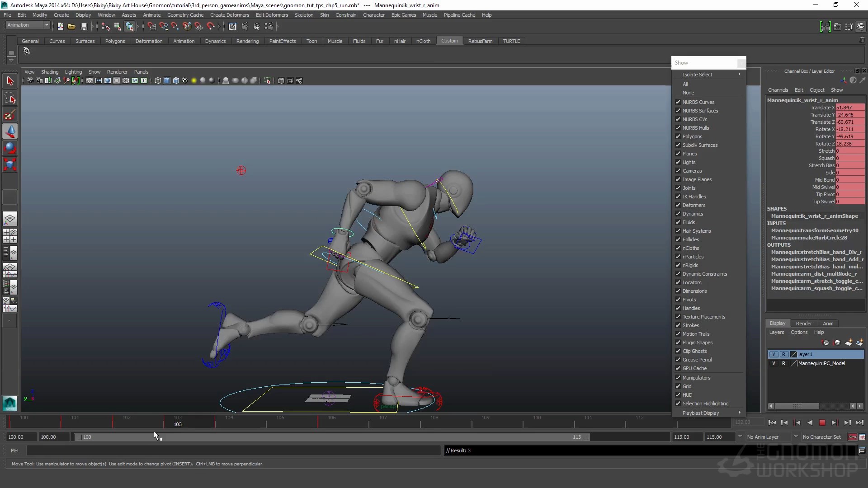
Task: Click the Save scene icon
Action: 84,27
